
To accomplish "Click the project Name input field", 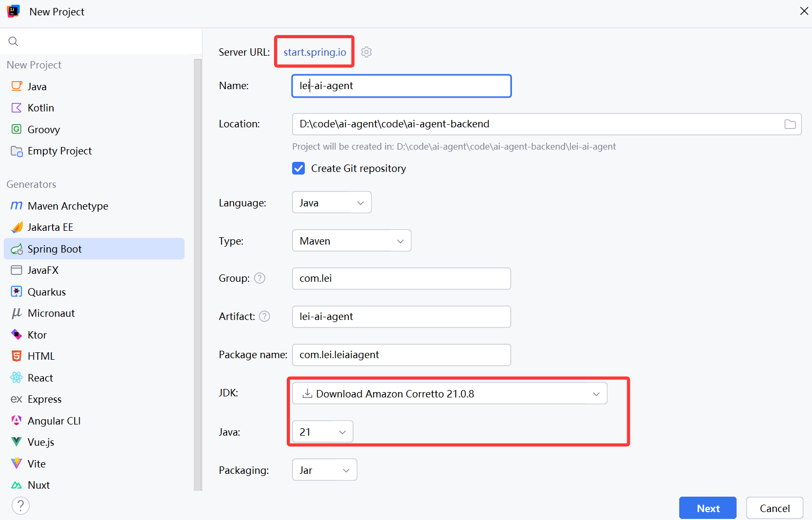I will pyautogui.click(x=401, y=86).
